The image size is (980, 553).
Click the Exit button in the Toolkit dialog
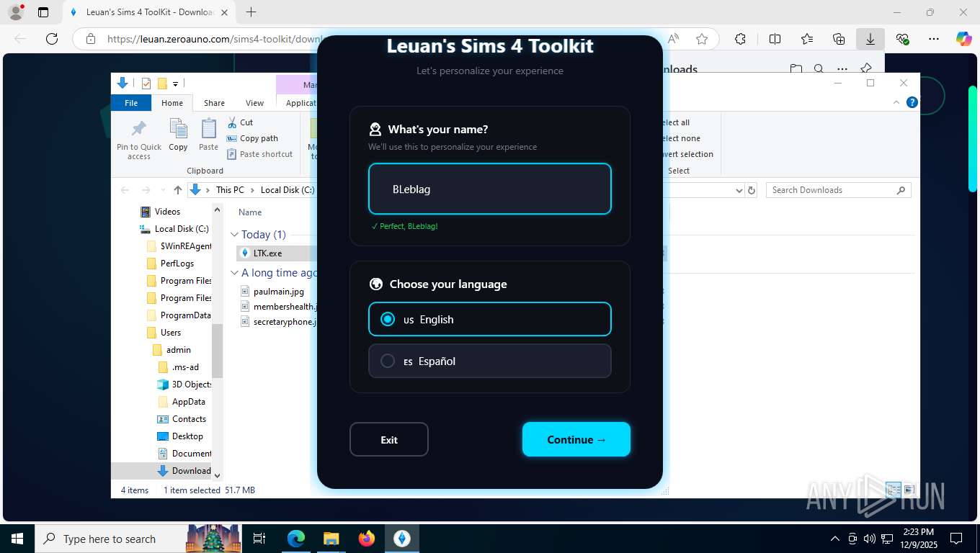point(389,439)
